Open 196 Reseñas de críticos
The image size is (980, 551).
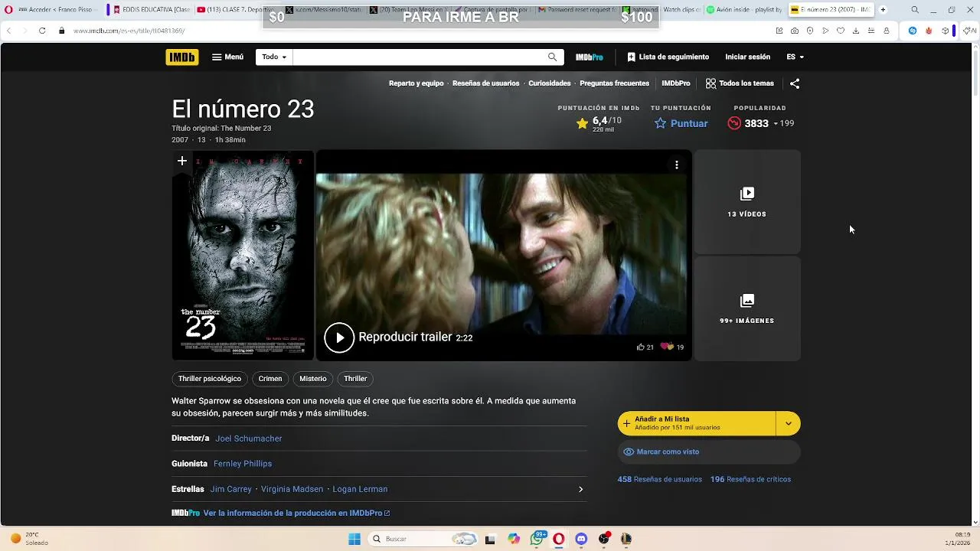(750, 480)
